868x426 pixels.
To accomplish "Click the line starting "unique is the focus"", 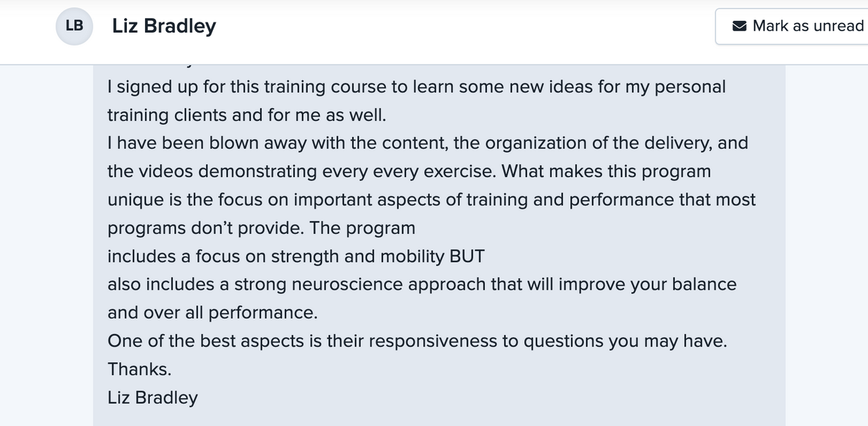I will click(431, 200).
